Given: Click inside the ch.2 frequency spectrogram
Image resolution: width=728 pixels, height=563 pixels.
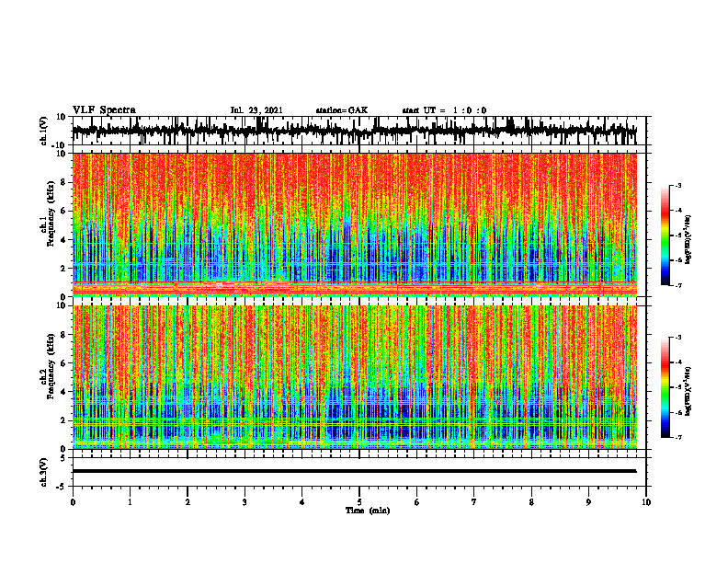Looking at the screenshot, I should (355, 377).
